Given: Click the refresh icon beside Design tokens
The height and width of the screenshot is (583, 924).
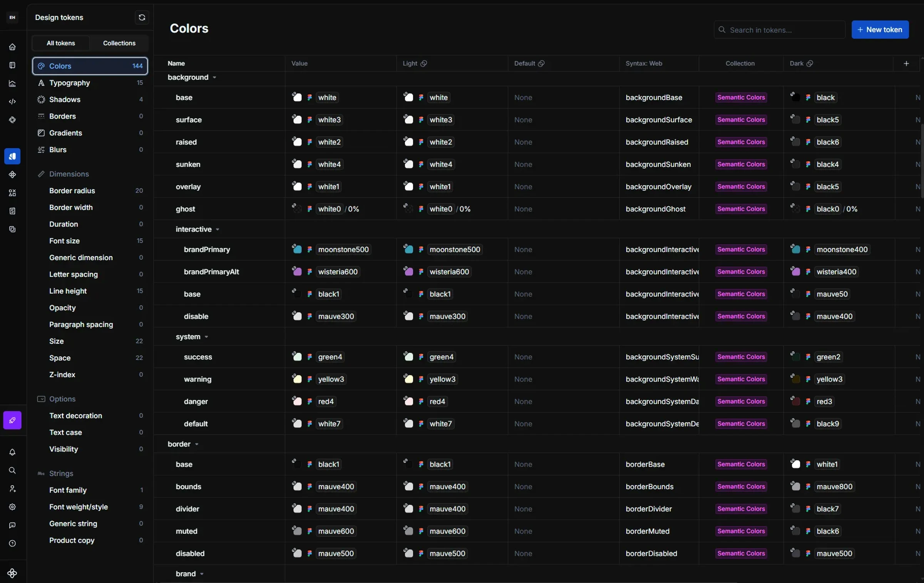Looking at the screenshot, I should pos(142,17).
